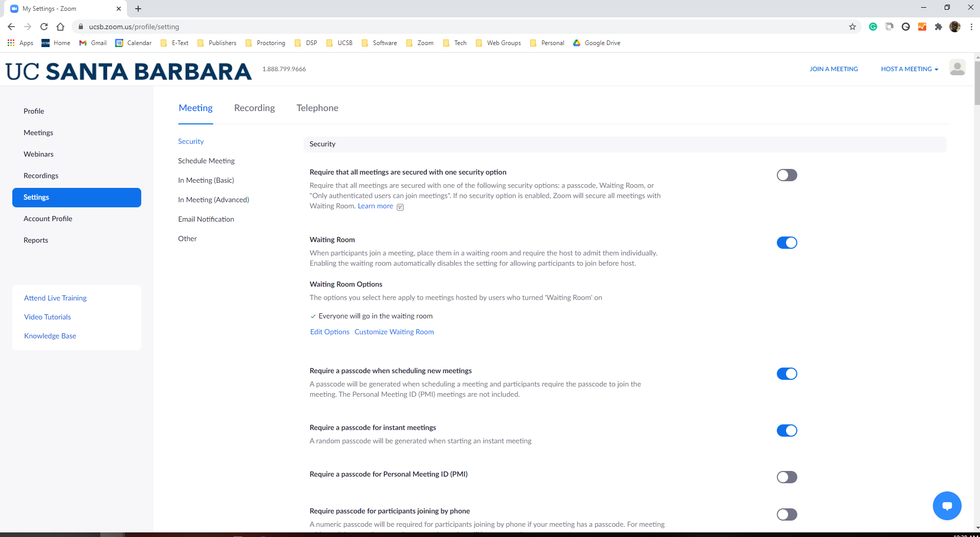Open the Gmail bookmark
The width and height of the screenshot is (980, 537).
pos(93,43)
